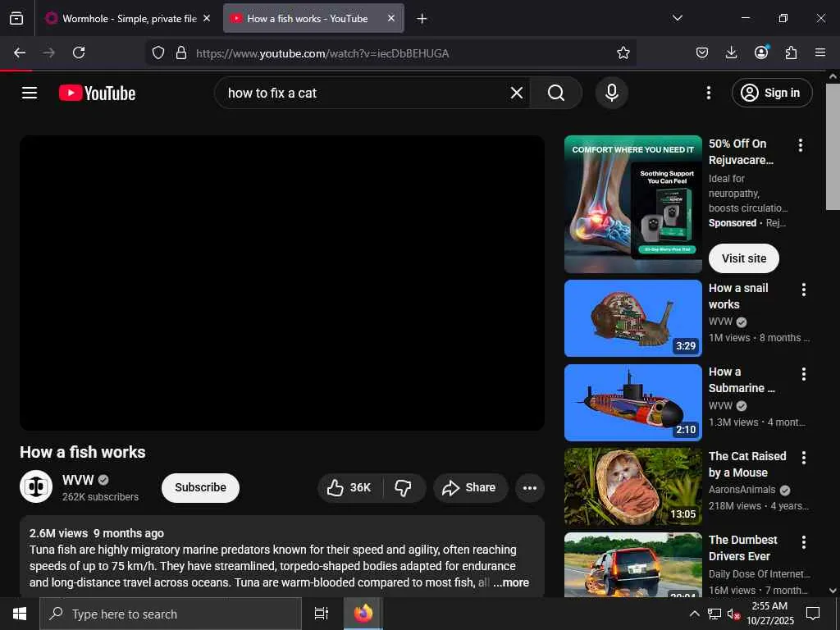This screenshot has height=630, width=840.
Task: Open more actions menu beside Share
Action: [x=530, y=487]
